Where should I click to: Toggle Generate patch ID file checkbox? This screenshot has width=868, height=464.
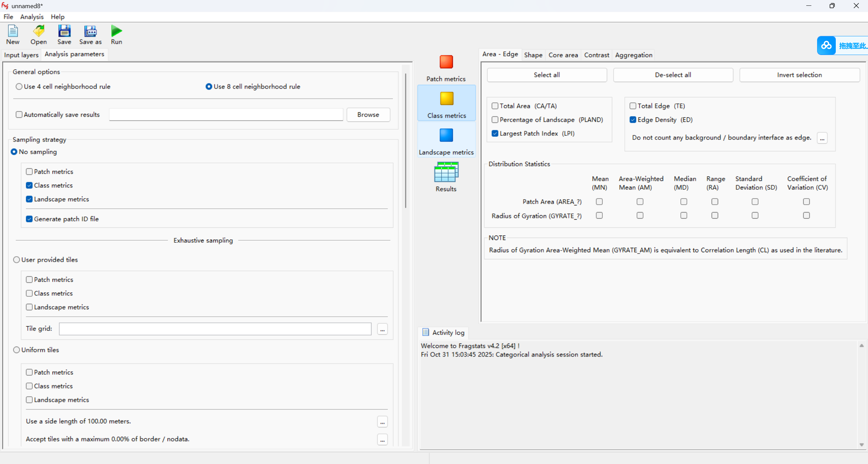point(29,219)
